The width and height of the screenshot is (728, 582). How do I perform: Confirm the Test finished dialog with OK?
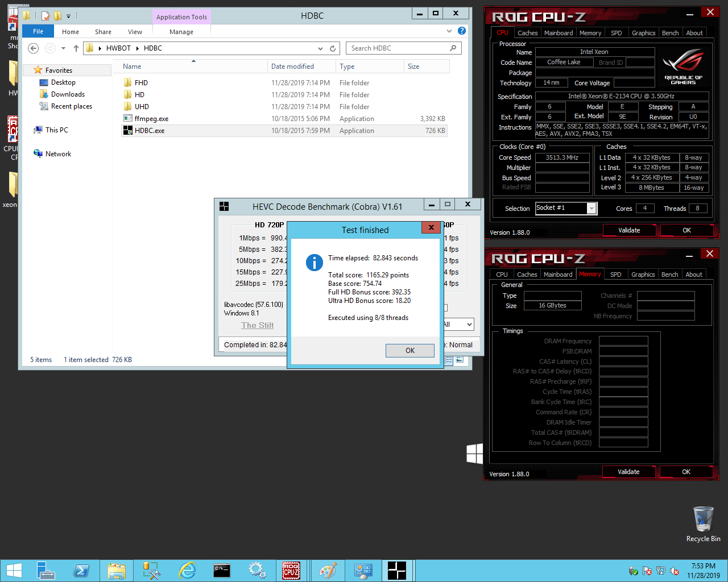click(410, 351)
